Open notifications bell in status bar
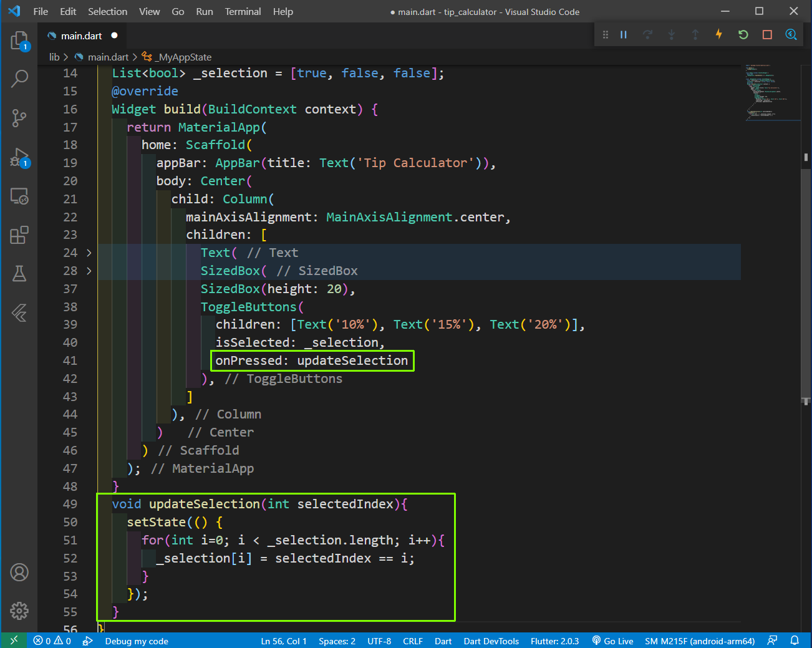The image size is (812, 648). tap(795, 641)
